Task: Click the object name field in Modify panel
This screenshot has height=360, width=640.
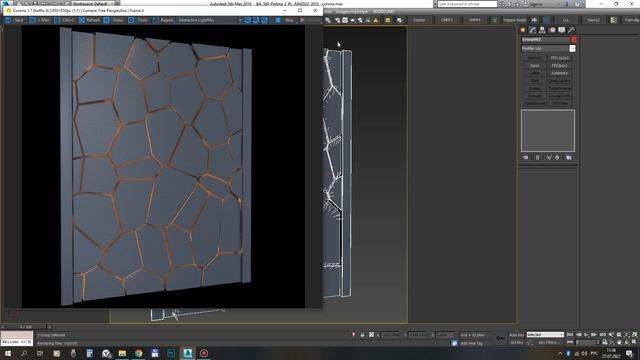Action: click(x=546, y=40)
